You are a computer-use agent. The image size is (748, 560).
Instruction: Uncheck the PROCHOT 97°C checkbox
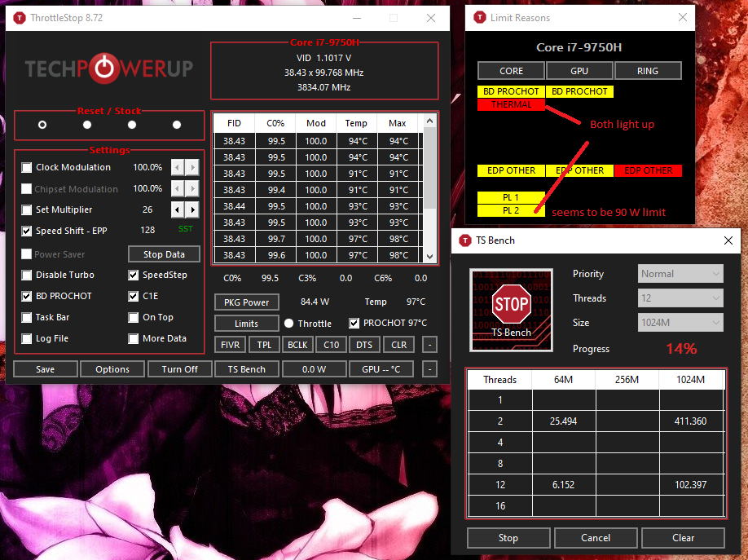pyautogui.click(x=354, y=324)
